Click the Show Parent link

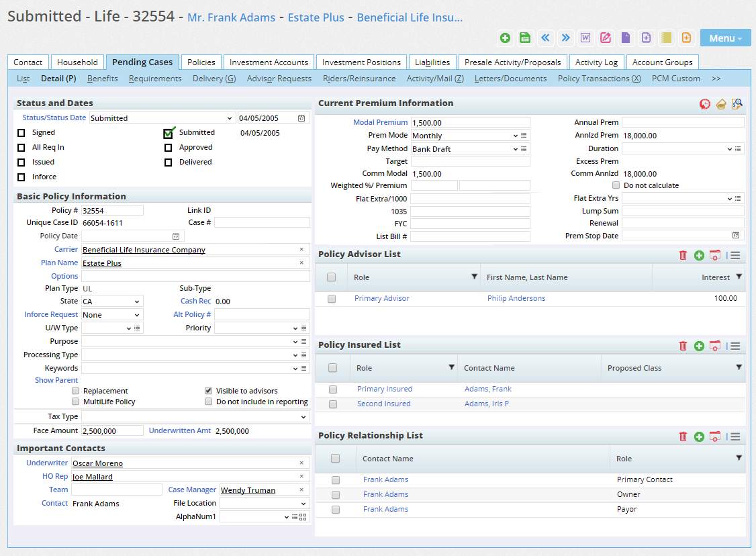click(56, 380)
